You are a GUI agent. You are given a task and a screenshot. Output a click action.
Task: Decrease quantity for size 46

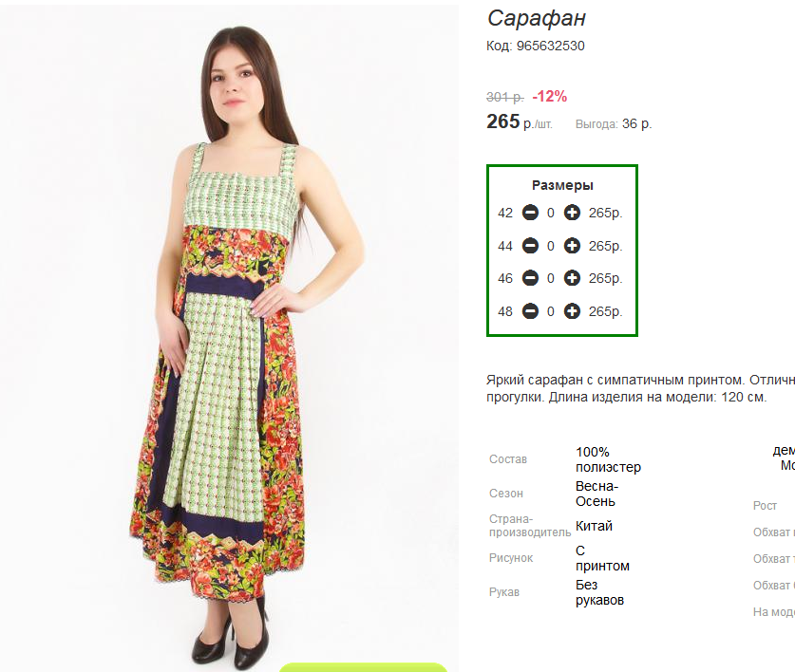[x=530, y=278]
